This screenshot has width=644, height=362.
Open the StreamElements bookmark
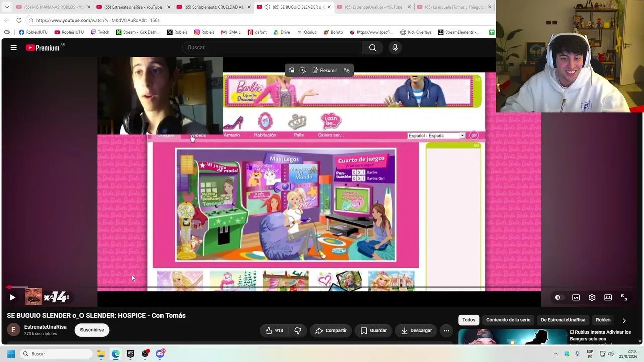(458, 32)
